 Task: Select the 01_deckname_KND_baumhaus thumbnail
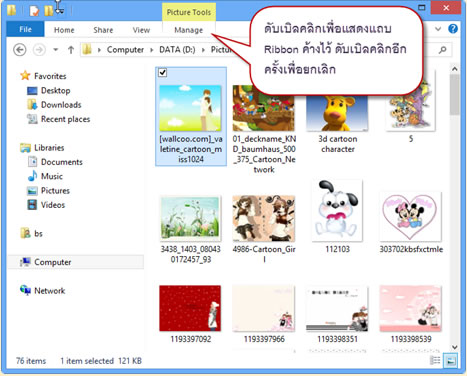click(x=263, y=108)
